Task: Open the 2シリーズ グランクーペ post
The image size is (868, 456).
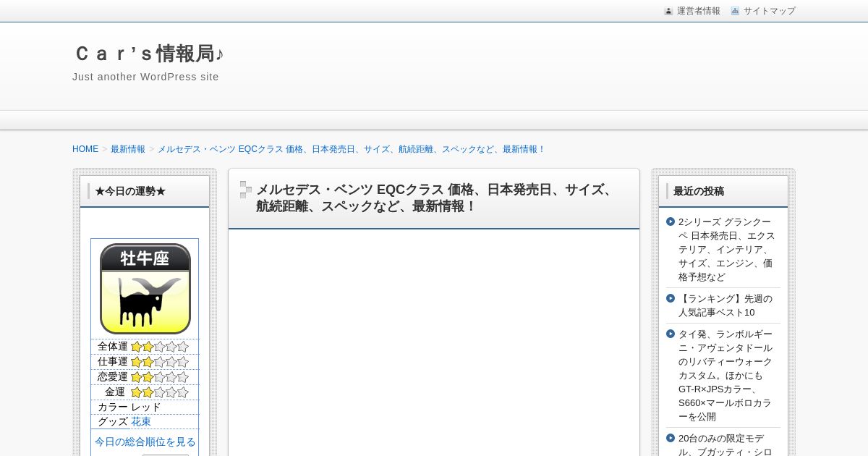Action: click(727, 249)
